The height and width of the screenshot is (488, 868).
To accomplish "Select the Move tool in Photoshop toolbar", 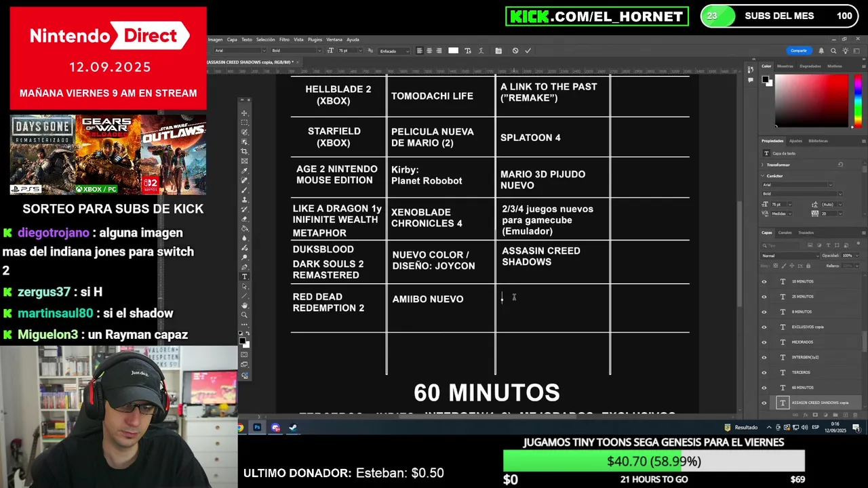I will click(244, 113).
